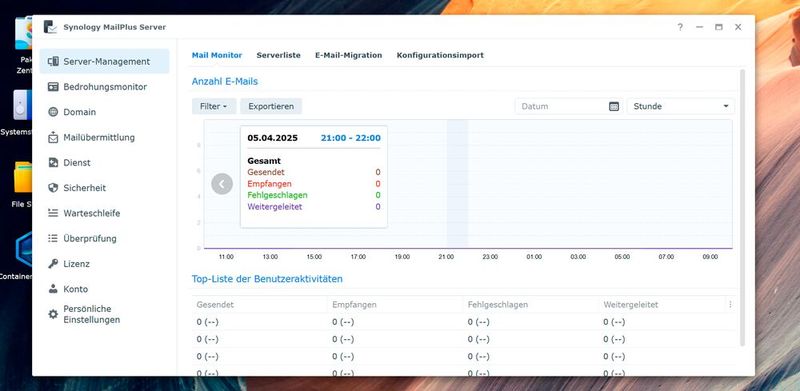This screenshot has width=800, height=391.
Task: Switch to the Mail Monitor tab
Action: click(217, 55)
